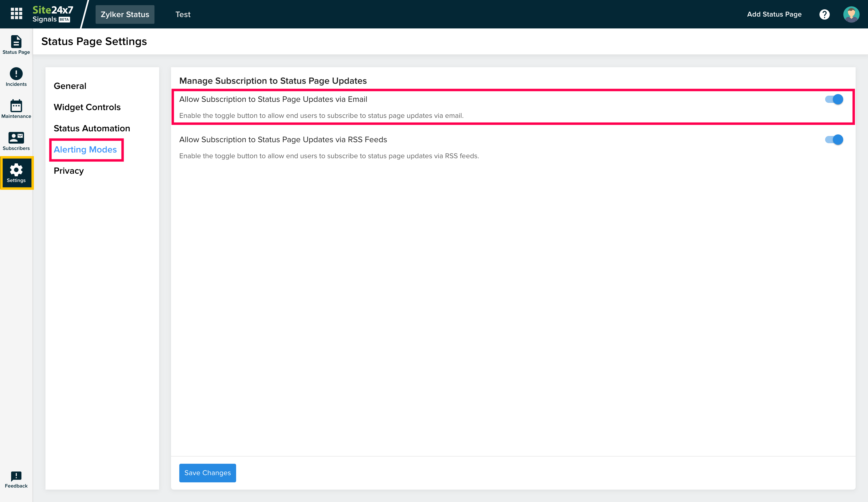Switch to Zylker Status tab
The width and height of the screenshot is (868, 502).
click(x=125, y=14)
